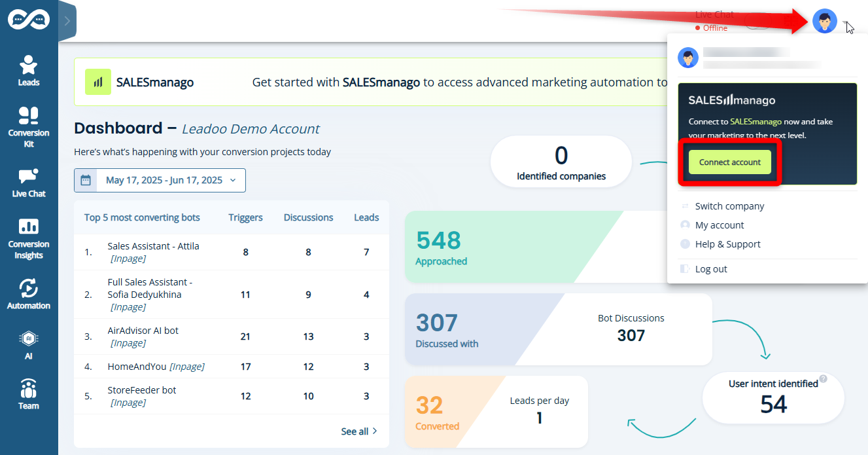The image size is (868, 455).
Task: Click the user avatar in the top bar
Action: [824, 21]
